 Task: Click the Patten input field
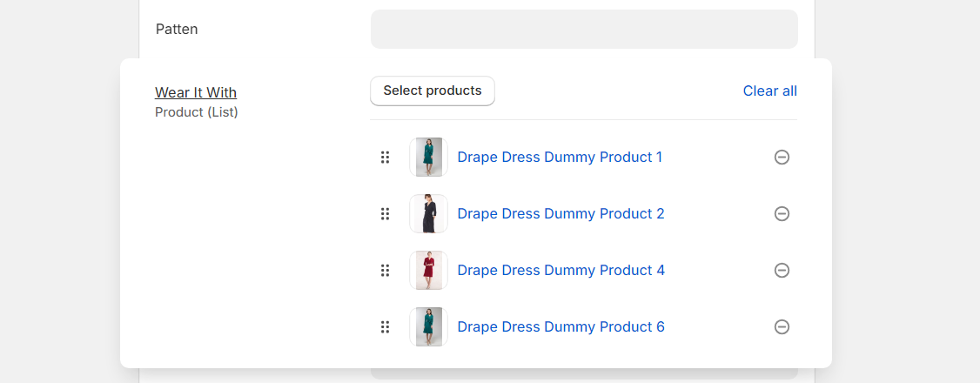click(584, 29)
